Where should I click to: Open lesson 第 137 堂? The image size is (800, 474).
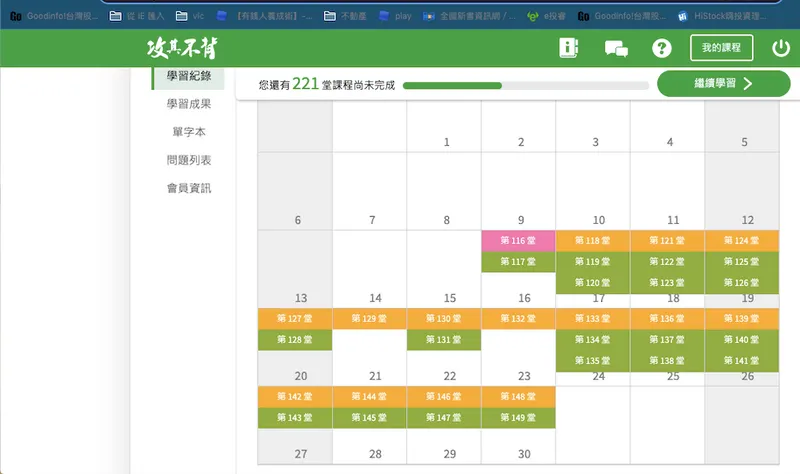(667, 340)
